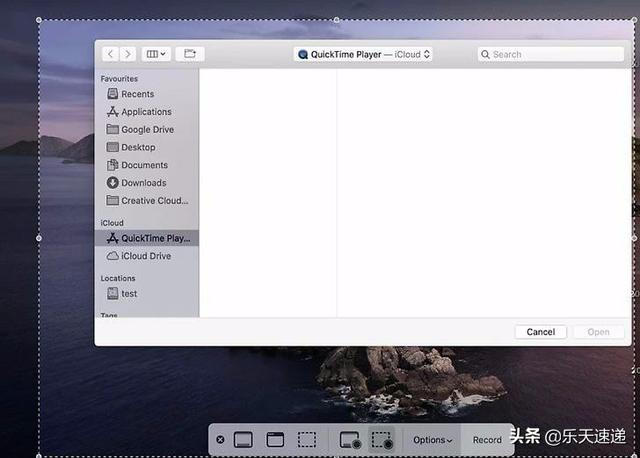Click the top-center selection handle
Viewport: 640px width, 458px height.
(x=336, y=20)
